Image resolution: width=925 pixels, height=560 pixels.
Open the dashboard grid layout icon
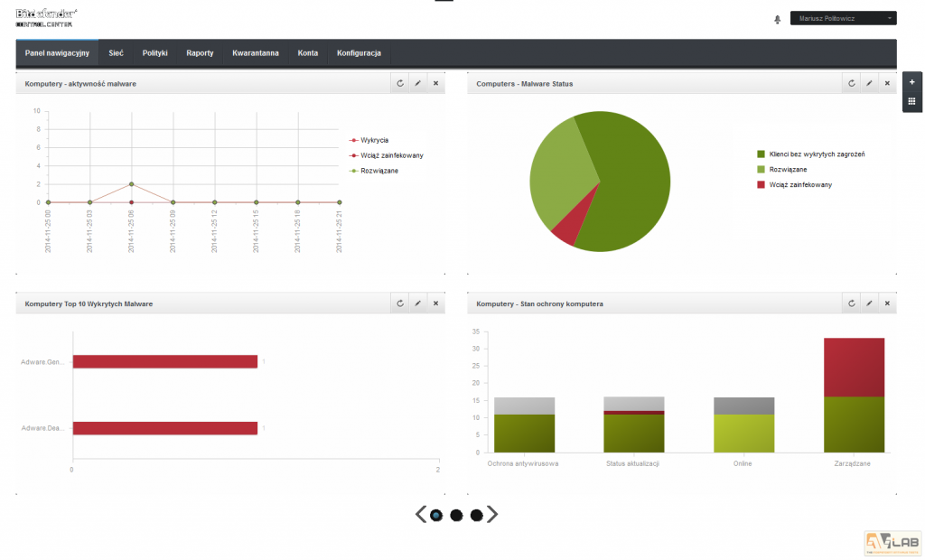click(x=911, y=101)
